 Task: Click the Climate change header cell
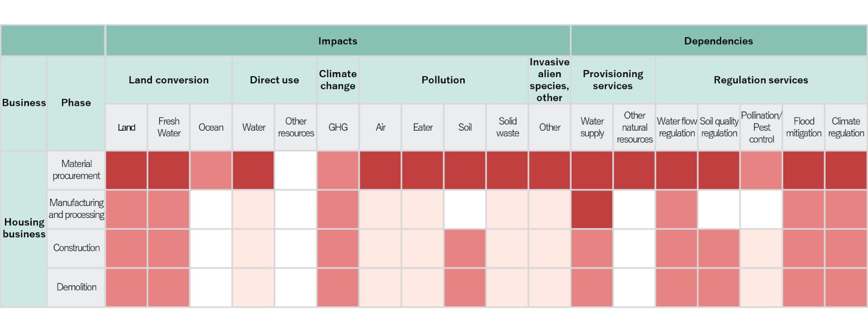pyautogui.click(x=338, y=80)
